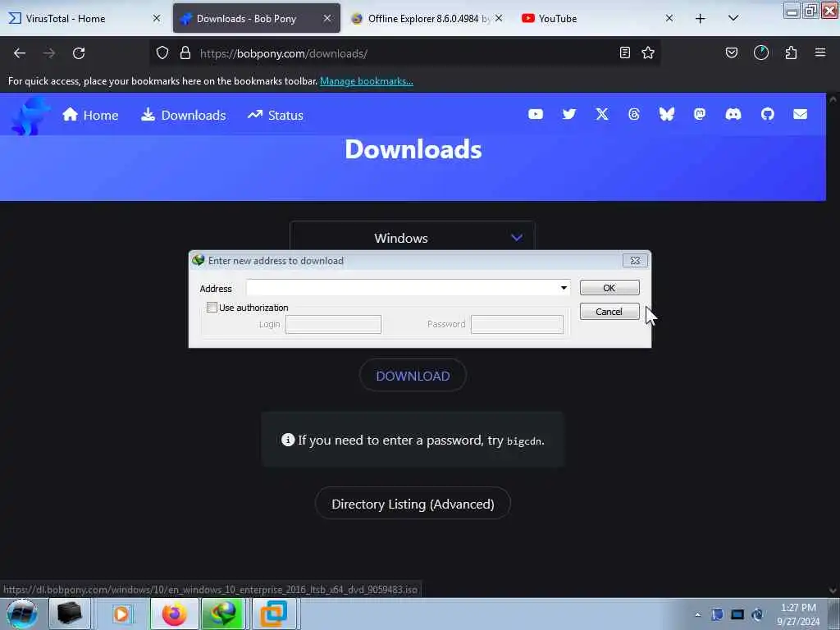Open the Downloads nav item
Viewport: 840px width, 630px height.
pos(184,115)
